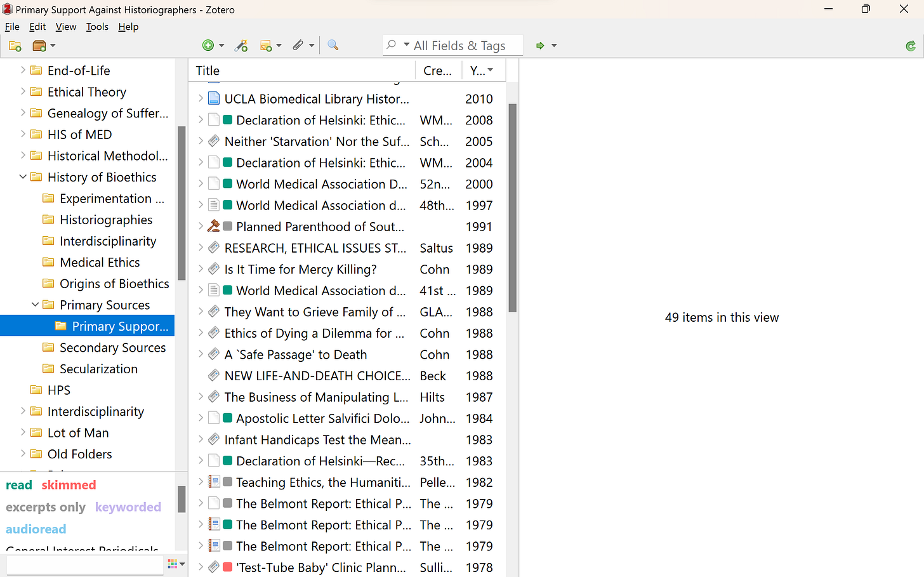This screenshot has height=577, width=924.
Task: Filter by the green 'read' tag
Action: [x=19, y=485]
